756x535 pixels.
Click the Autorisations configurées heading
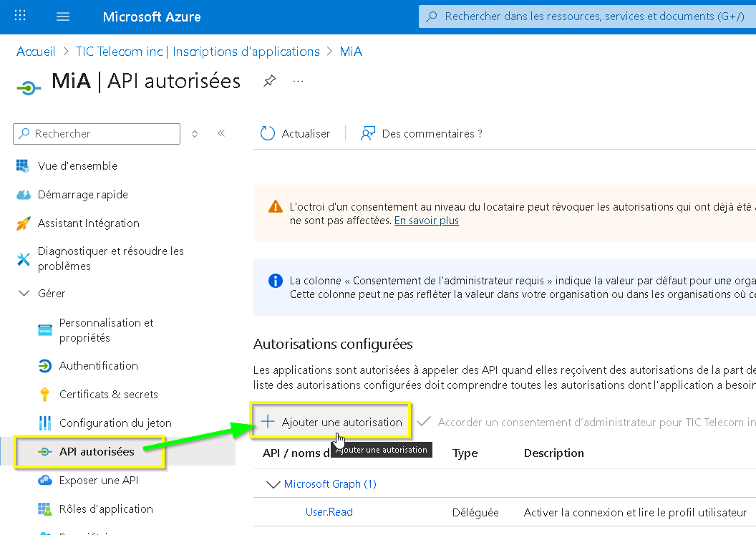(x=333, y=344)
